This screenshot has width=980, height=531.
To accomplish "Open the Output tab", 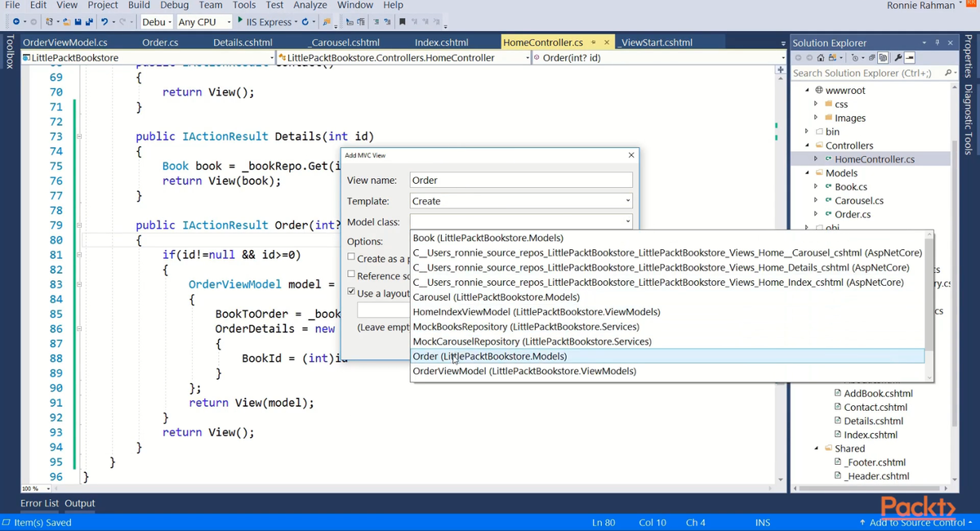I will coord(80,503).
